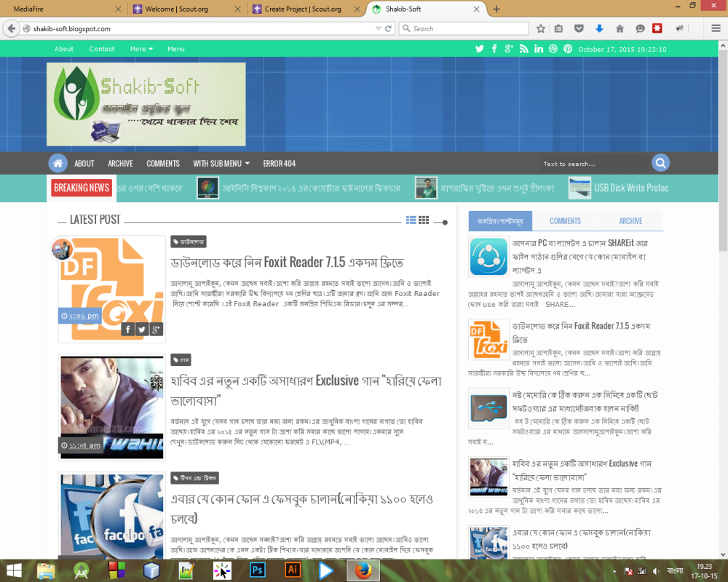728x582 pixels.
Task: Open the Firefox hamburger menu
Action: click(x=716, y=29)
